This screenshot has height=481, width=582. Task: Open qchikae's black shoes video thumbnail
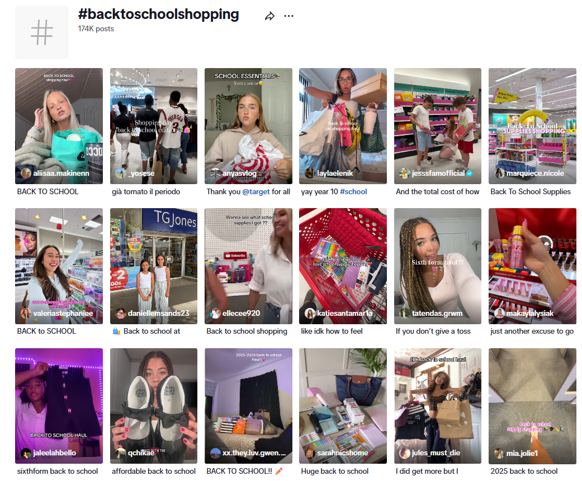click(154, 406)
